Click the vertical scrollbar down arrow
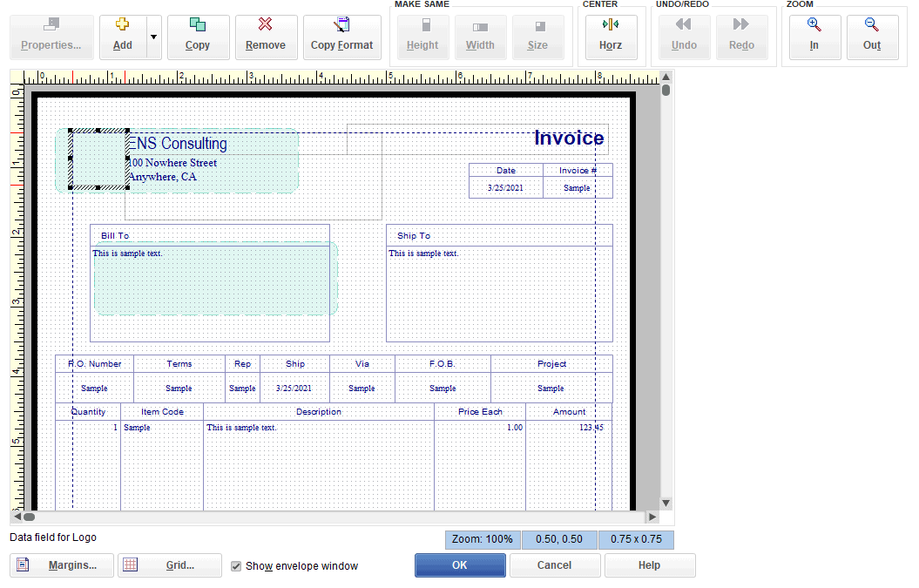Screen dimensions: 919x588 [x=666, y=503]
